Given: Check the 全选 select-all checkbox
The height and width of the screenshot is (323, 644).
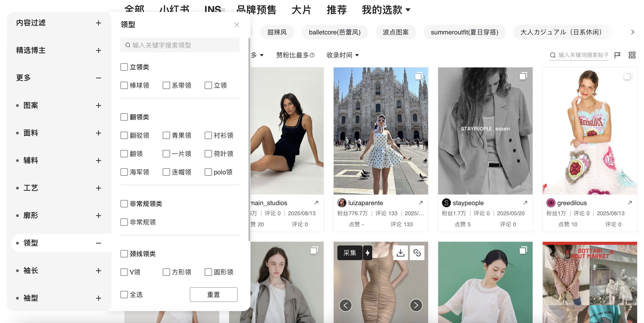Looking at the screenshot, I should point(124,295).
